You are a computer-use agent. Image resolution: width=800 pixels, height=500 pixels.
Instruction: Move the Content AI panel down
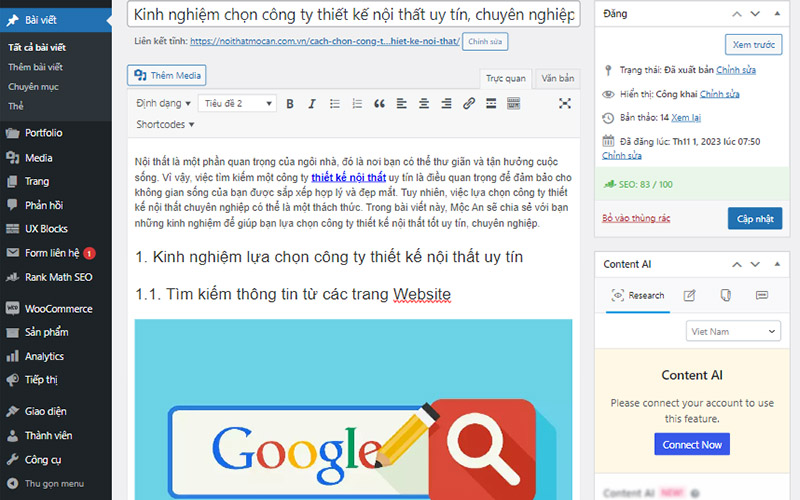pos(755,264)
